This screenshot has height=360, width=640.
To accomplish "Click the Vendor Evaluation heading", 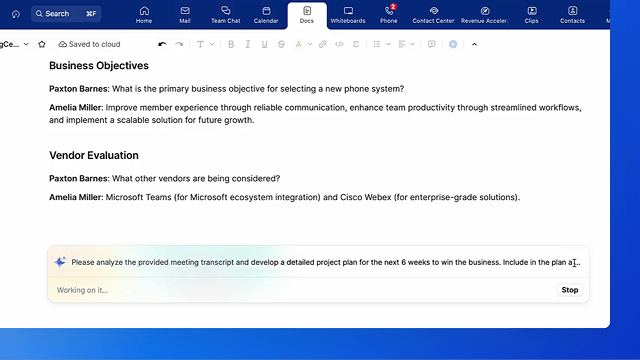I will click(94, 156).
